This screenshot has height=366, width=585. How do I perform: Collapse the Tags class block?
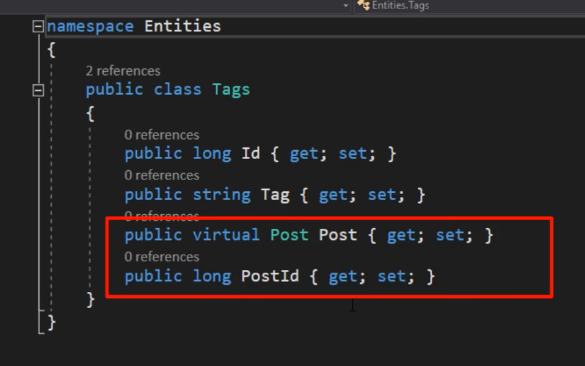click(38, 90)
